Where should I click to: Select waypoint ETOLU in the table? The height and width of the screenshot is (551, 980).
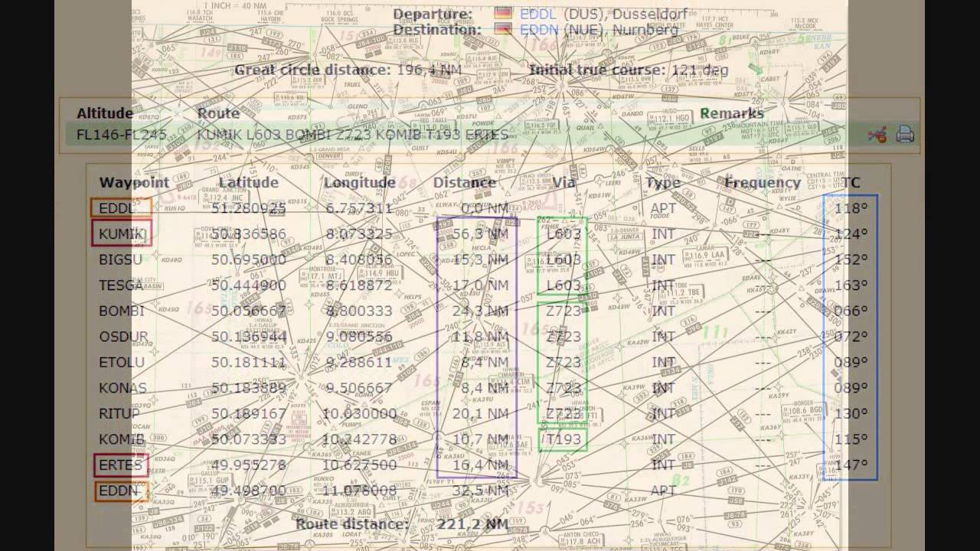(121, 362)
